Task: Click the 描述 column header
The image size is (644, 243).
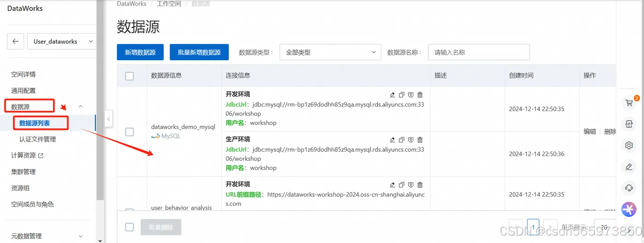Action: (441, 75)
